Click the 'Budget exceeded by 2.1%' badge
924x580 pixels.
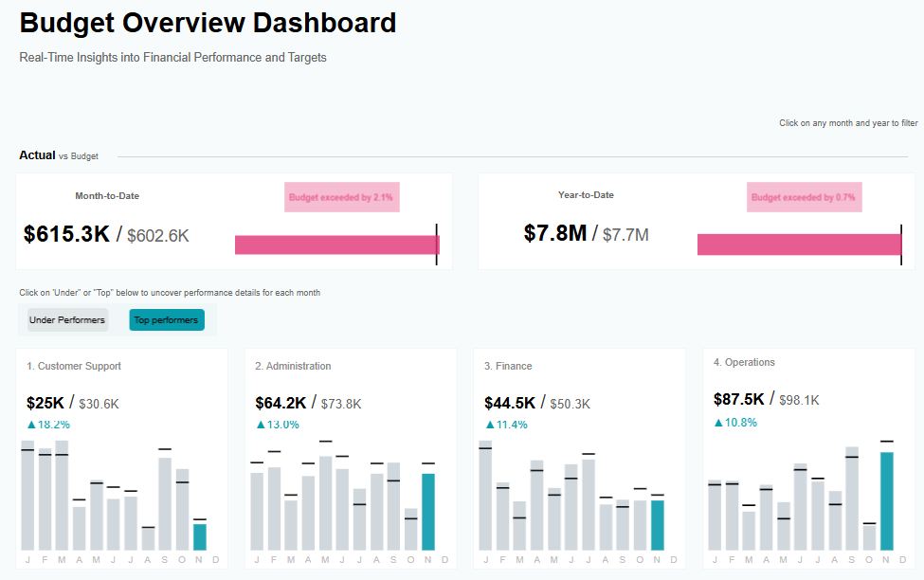pos(342,197)
